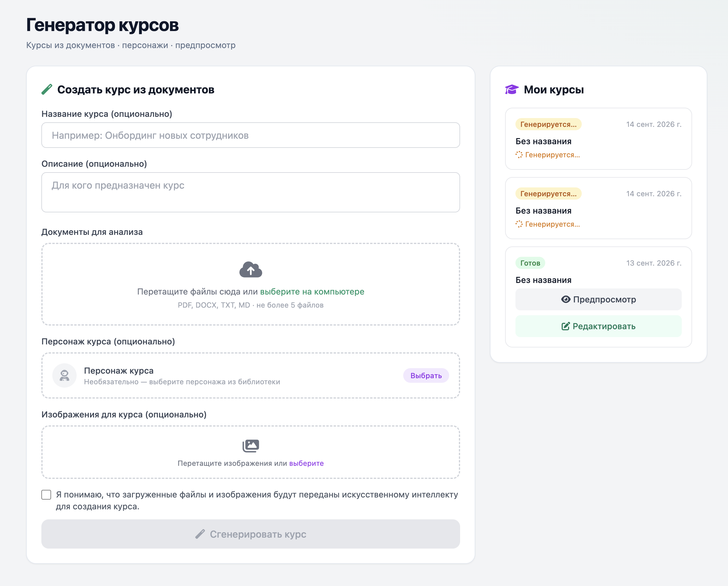This screenshot has height=586, width=728.
Task: Click the character avatar placeholder icon
Action: pyautogui.click(x=64, y=375)
